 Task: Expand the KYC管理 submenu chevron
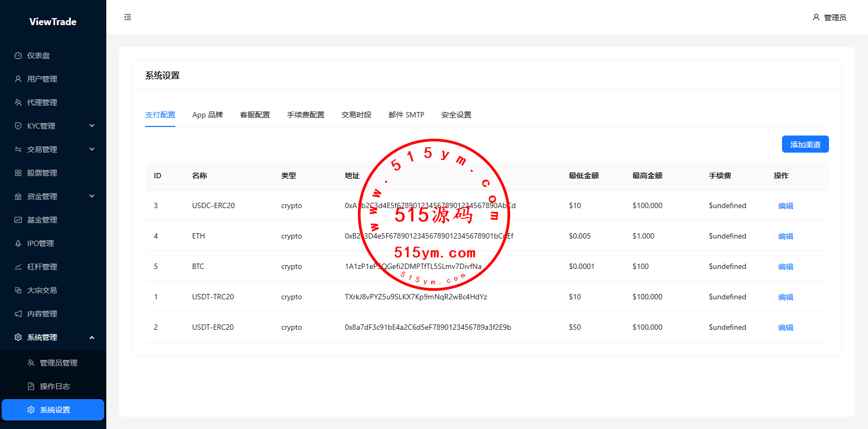tap(92, 126)
